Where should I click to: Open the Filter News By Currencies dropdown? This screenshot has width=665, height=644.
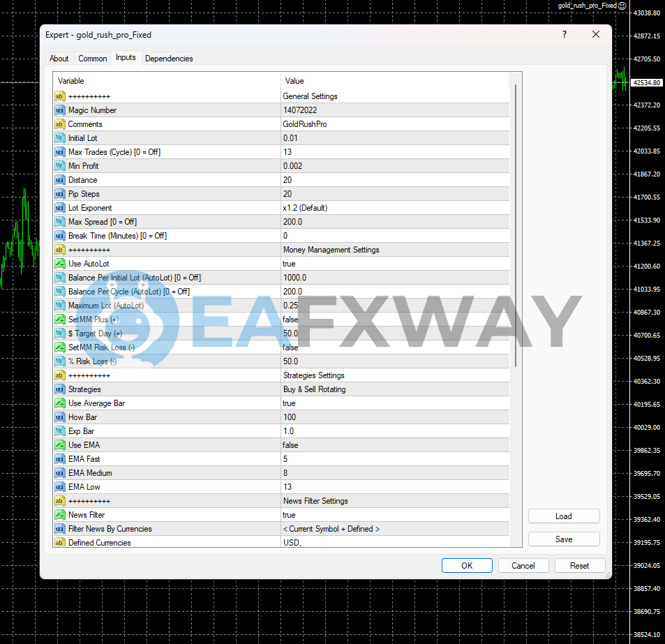(x=331, y=529)
